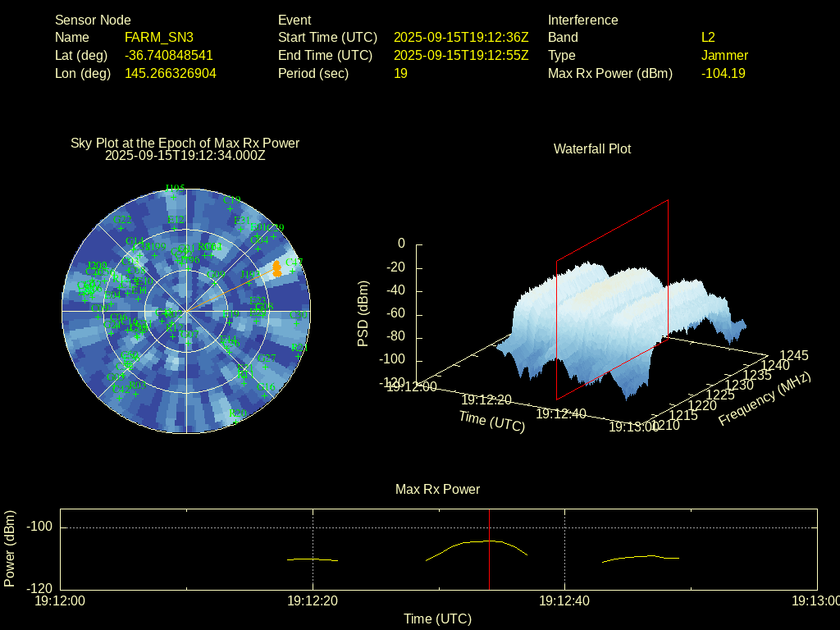Select the L2 band value
This screenshot has width=840, height=630.
[x=708, y=37]
